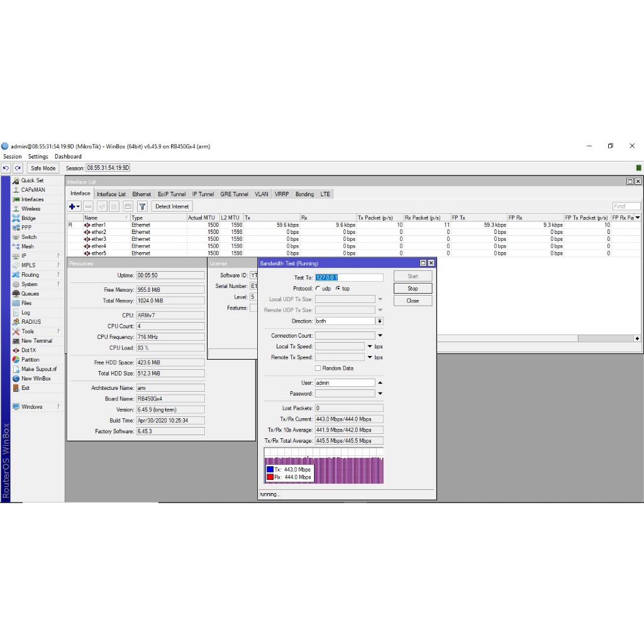The image size is (644, 644).
Task: Click the Redo arrow in the toolbar
Action: pos(18,168)
